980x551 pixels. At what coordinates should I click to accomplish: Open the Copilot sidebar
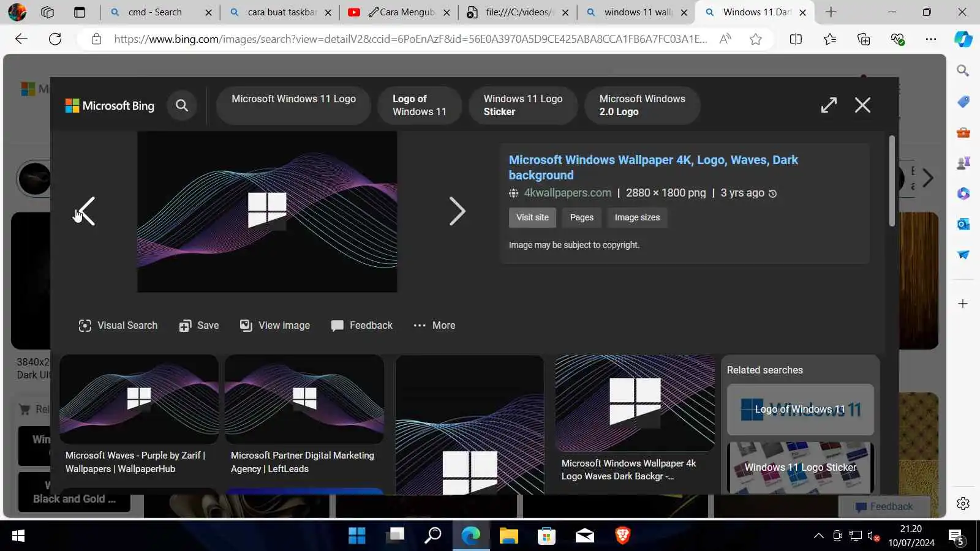point(963,39)
